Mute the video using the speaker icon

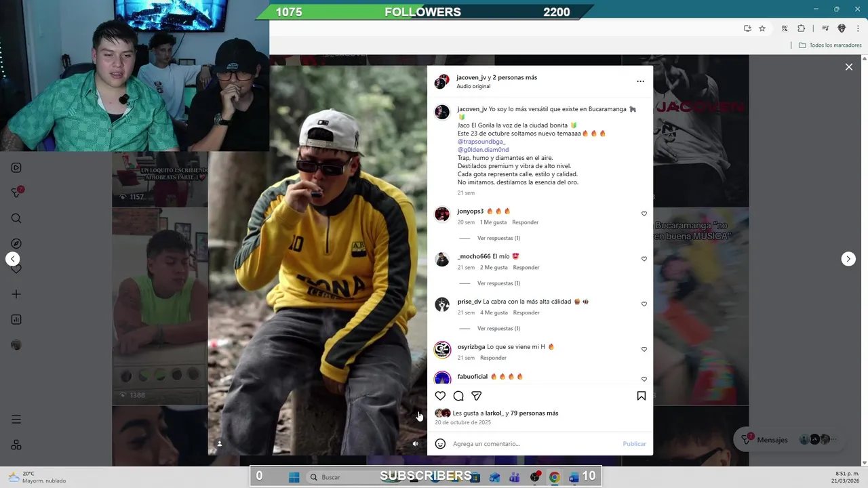pos(416,444)
